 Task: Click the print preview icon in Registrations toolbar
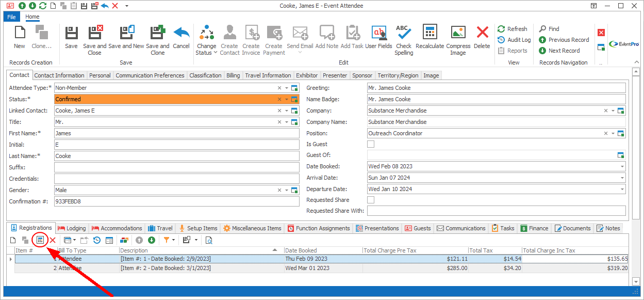click(209, 240)
